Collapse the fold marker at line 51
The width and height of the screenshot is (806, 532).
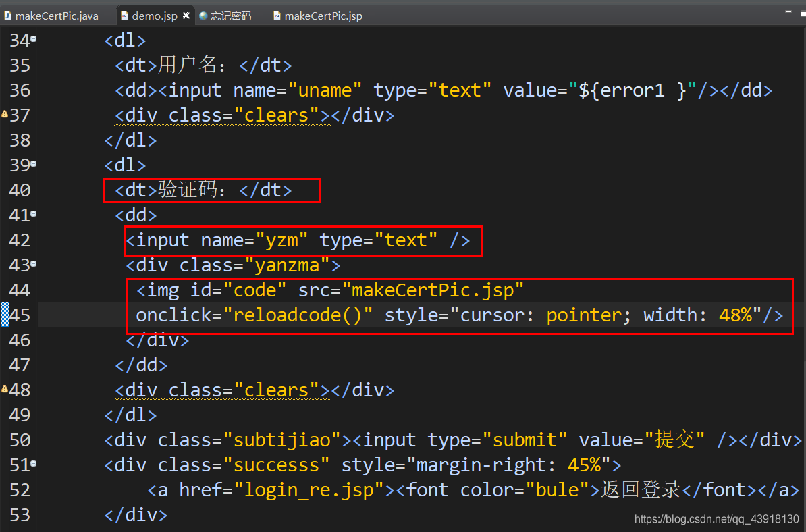pyautogui.click(x=34, y=464)
